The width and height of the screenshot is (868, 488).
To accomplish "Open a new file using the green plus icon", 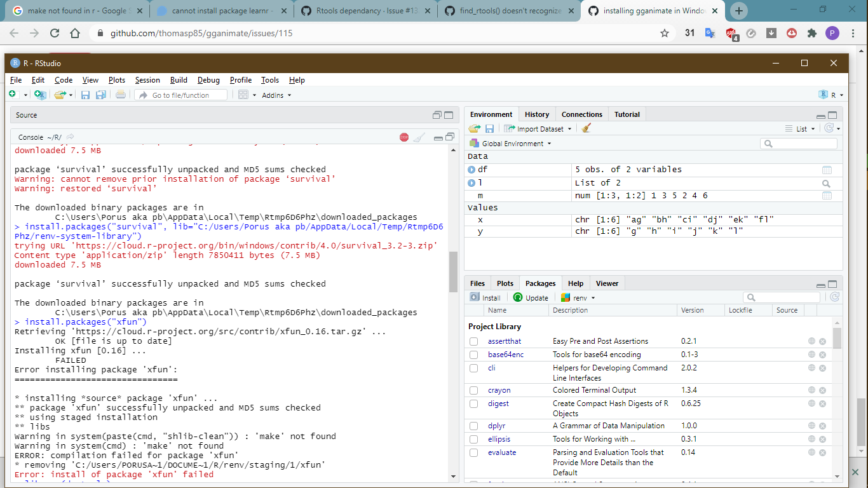I will (14, 94).
